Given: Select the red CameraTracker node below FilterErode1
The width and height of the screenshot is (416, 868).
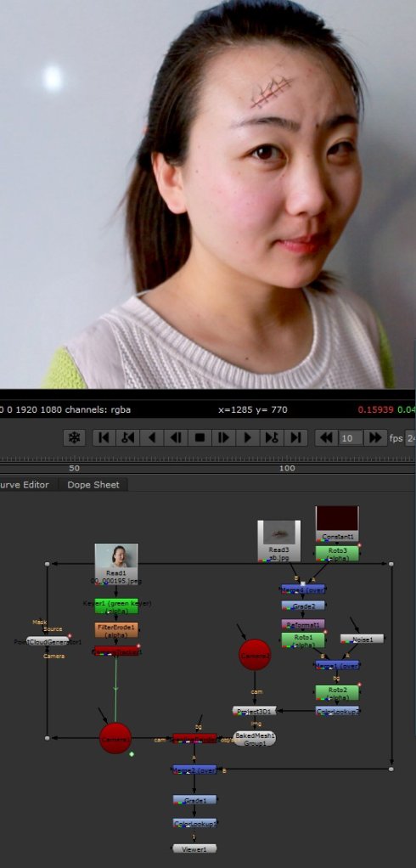Looking at the screenshot, I should click(116, 651).
